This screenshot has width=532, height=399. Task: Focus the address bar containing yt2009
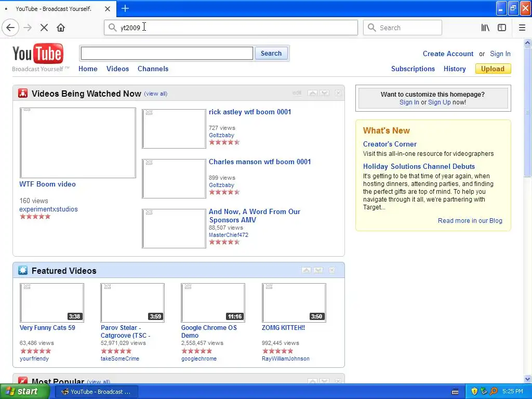(231, 28)
